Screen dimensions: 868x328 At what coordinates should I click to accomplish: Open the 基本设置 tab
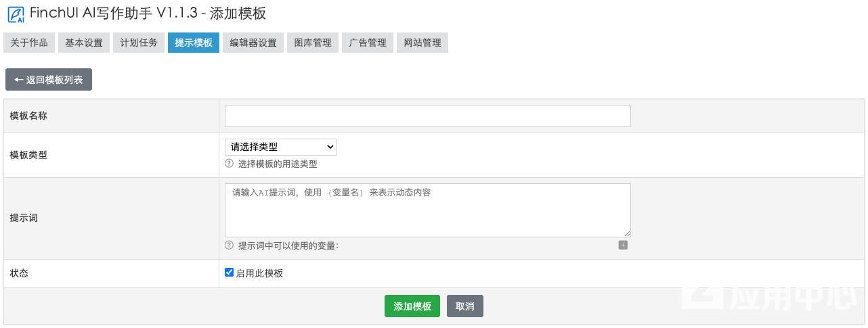pos(84,43)
